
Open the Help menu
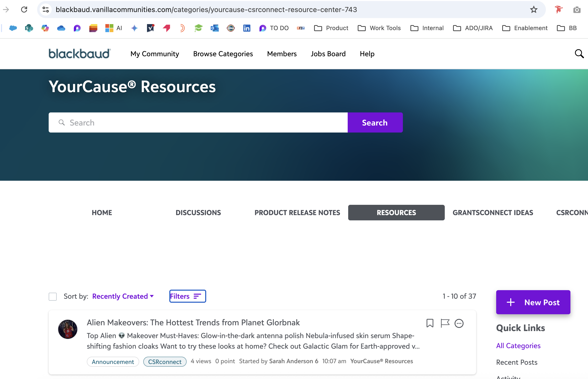[367, 54]
